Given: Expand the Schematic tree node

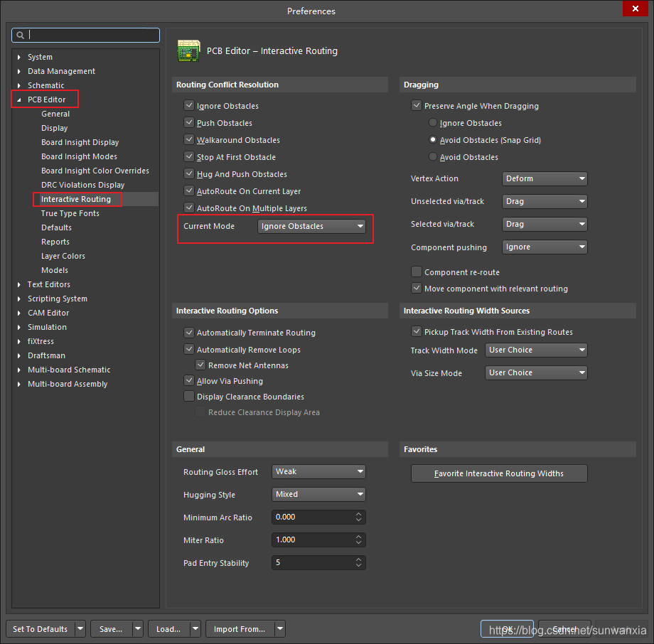Looking at the screenshot, I should [18, 85].
